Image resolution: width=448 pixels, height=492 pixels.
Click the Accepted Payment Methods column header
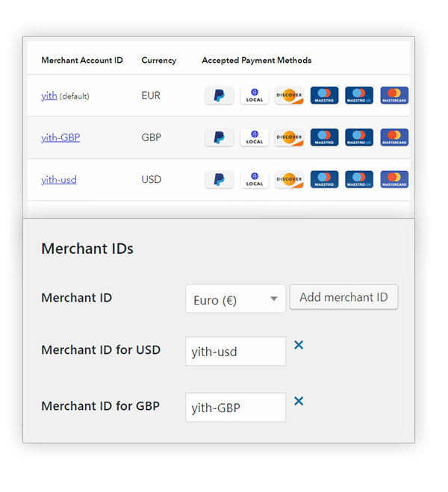(x=256, y=60)
